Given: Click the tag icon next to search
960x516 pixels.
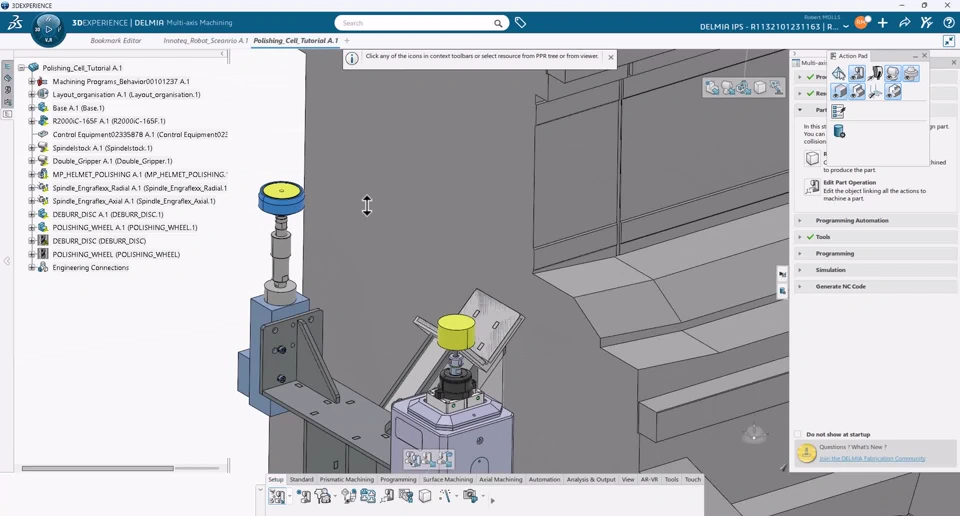Looking at the screenshot, I should tap(520, 23).
